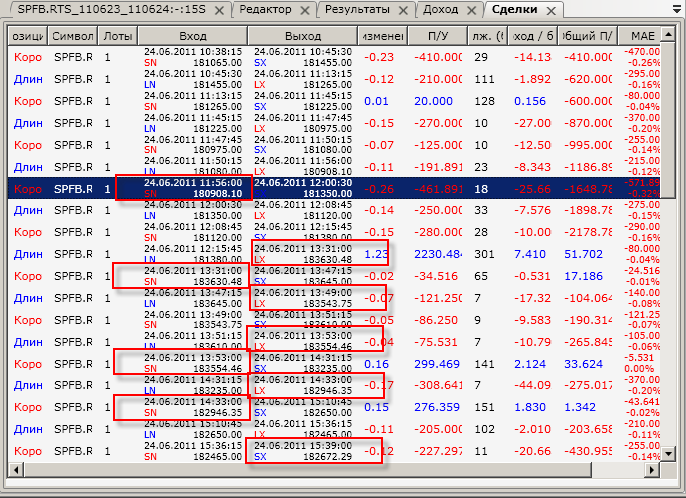Click cumulative P/L value 33.624

coord(583,364)
